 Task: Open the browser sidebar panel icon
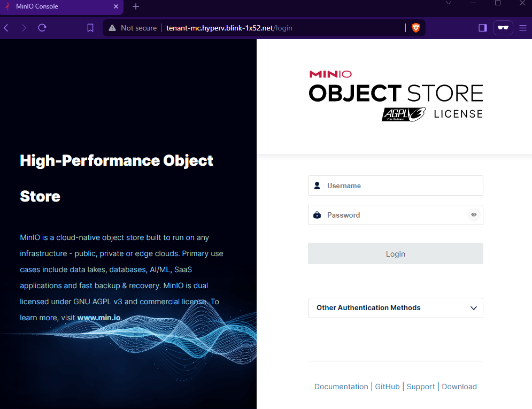coord(482,28)
